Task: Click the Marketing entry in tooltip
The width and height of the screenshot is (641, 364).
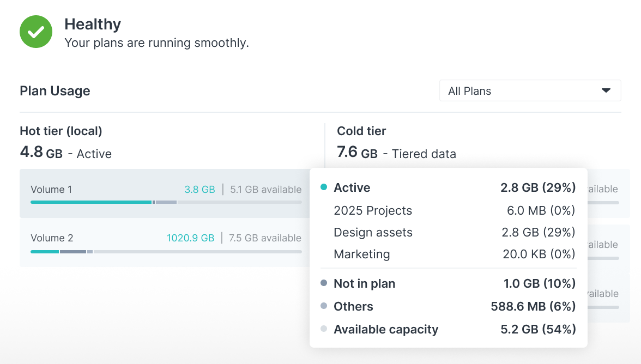Action: 362,254
